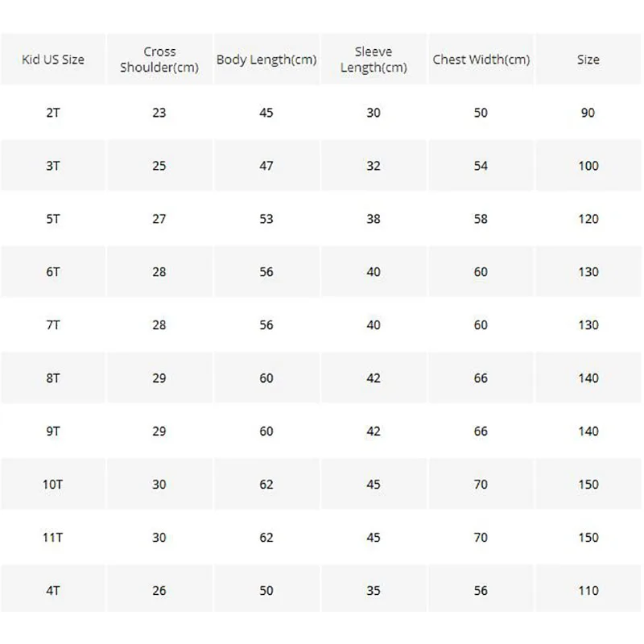Click the 8T row label cell
Viewport: 644px width, 644px height.
click(x=53, y=378)
